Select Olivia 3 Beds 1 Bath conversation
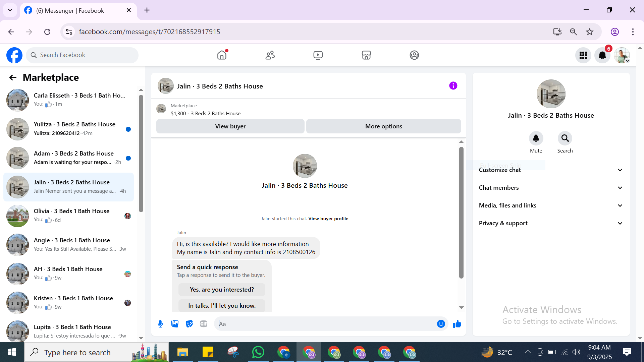Image resolution: width=644 pixels, height=362 pixels. [68, 216]
